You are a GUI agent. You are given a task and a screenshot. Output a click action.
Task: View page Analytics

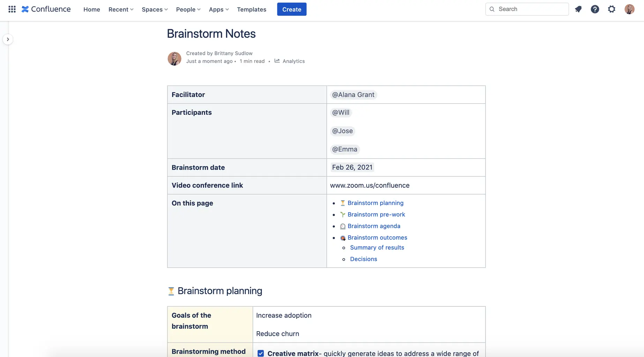pyautogui.click(x=293, y=61)
